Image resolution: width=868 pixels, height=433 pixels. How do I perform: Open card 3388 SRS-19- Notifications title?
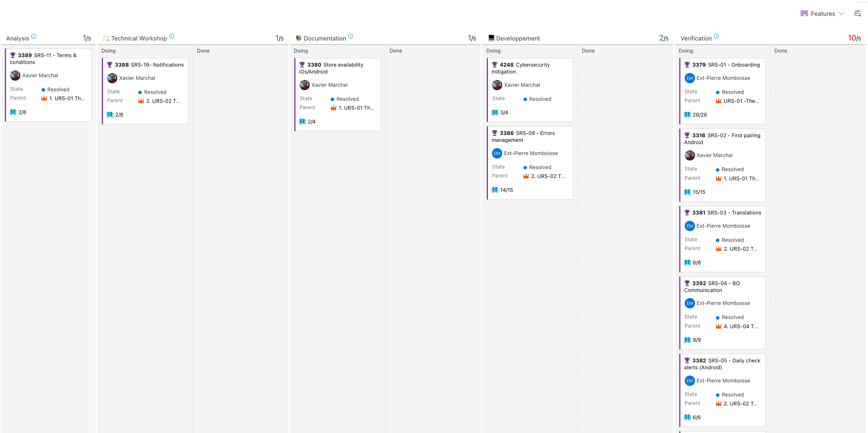tap(157, 65)
